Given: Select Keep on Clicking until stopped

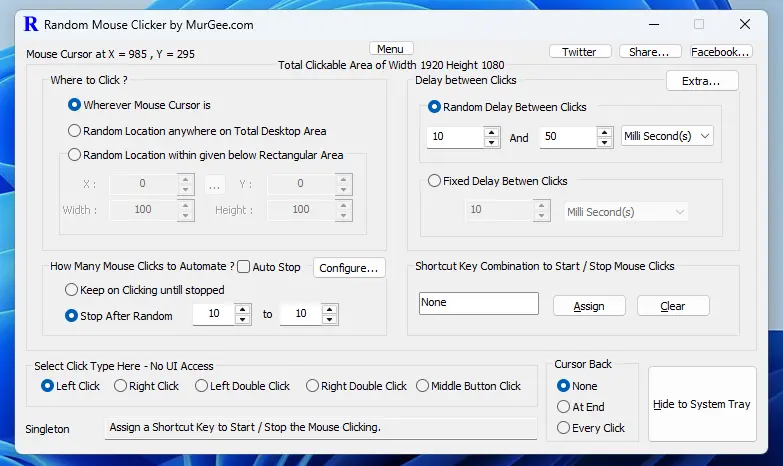Looking at the screenshot, I should (145, 290).
